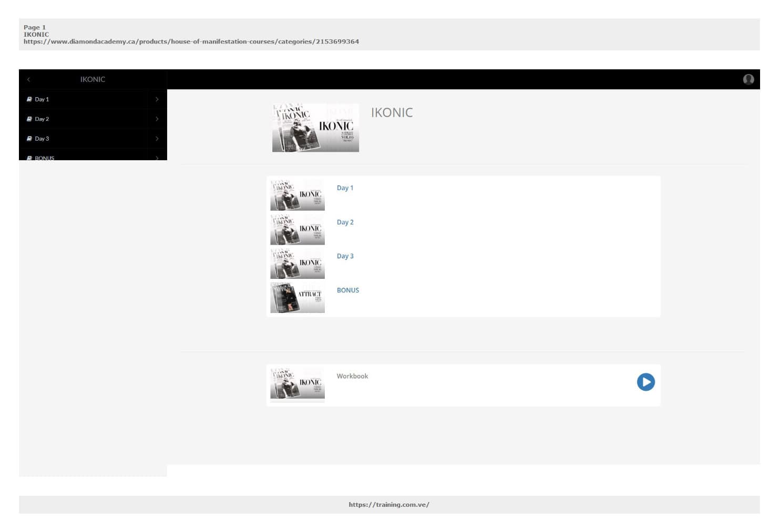Viewport: 779px width, 532px height.
Task: Click the Workbook lesson thumbnail
Action: coord(298,383)
